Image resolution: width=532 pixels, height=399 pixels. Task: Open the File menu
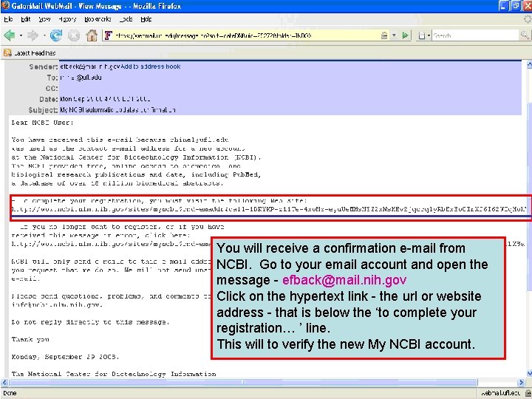(8, 19)
